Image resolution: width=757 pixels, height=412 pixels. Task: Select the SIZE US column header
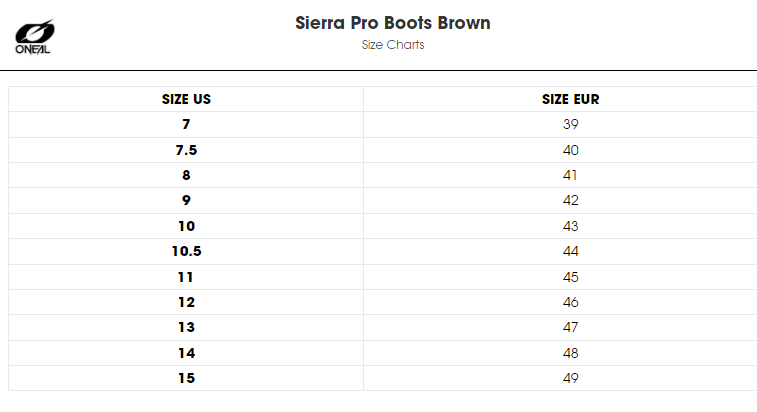tap(186, 99)
